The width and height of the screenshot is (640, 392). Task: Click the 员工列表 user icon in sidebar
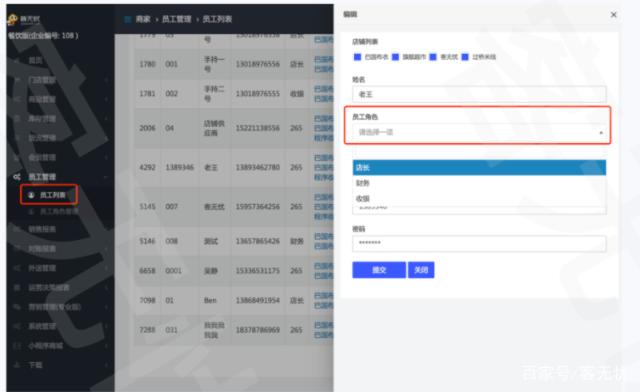tap(31, 195)
